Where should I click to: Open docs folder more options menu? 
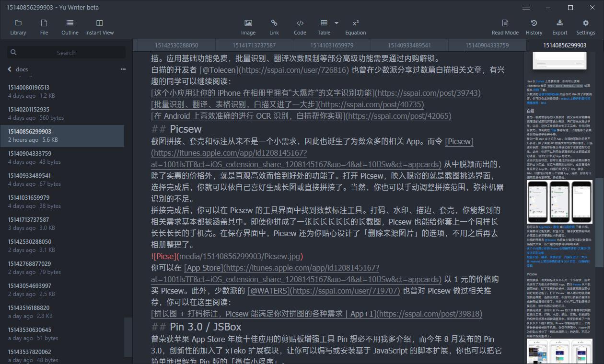pos(123,69)
